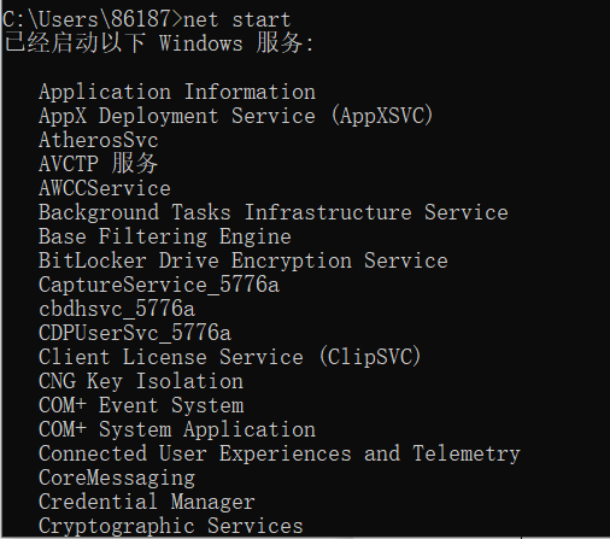Screen dimensions: 610x539
Task: Click the 'CDPUserSvc_5776a' entry
Action: tap(135, 333)
